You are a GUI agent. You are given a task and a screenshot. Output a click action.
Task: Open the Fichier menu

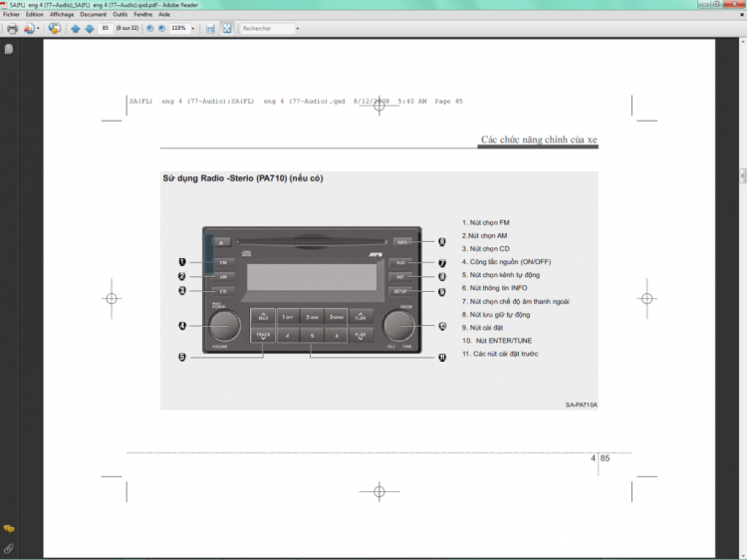tap(11, 15)
